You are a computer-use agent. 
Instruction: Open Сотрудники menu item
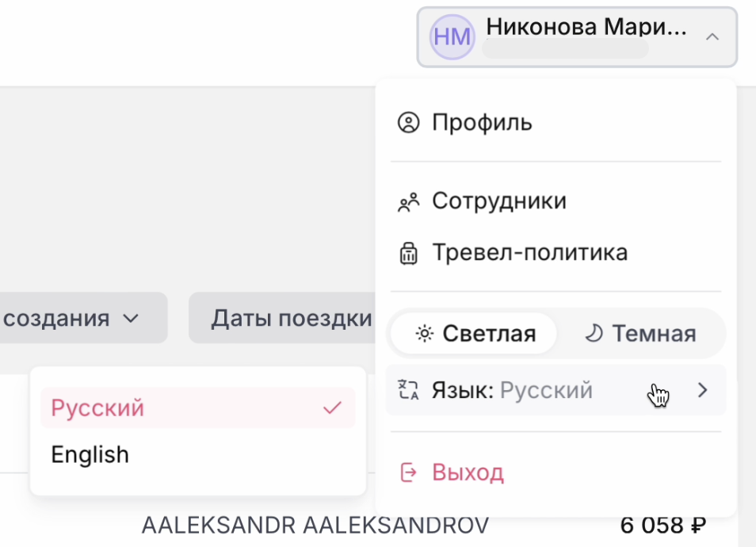click(x=498, y=201)
